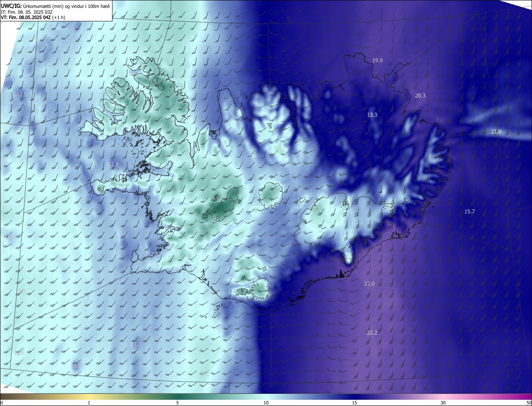532x406 pixels.
Task: Click the 12.3 value label
Action: (136, 345)
